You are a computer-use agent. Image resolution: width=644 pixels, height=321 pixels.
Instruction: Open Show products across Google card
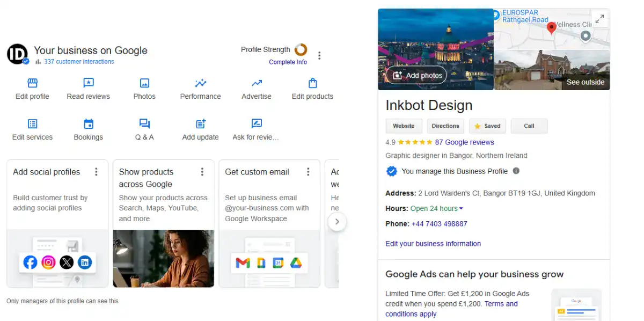(x=164, y=224)
